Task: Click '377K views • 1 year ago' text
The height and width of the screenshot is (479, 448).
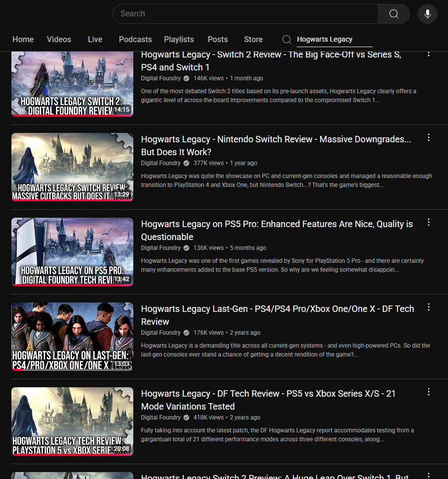Action: 225,163
